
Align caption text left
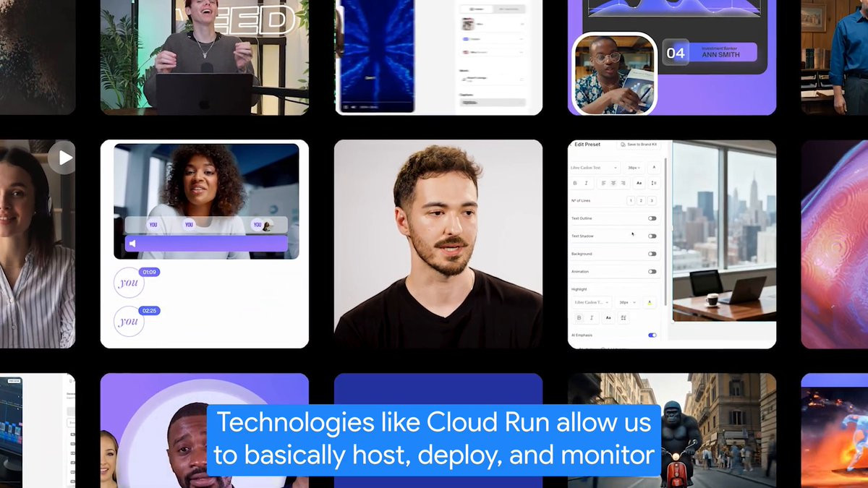point(603,183)
